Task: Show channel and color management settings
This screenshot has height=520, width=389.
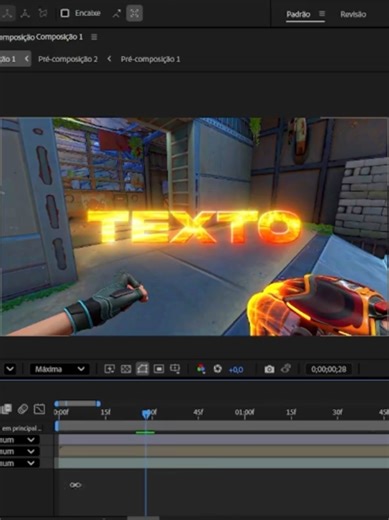Action: (201, 369)
